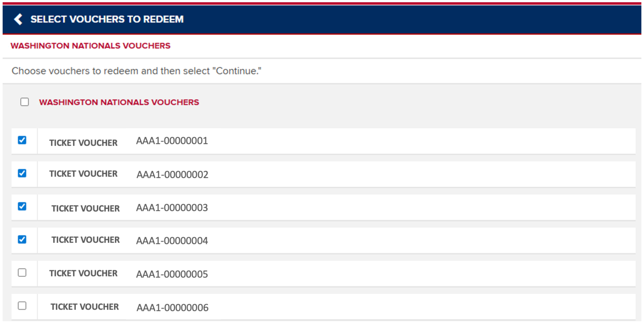
Task: Select the WASHINGTON NATIONALS VOUCHERS red heading link
Action: coord(90,46)
